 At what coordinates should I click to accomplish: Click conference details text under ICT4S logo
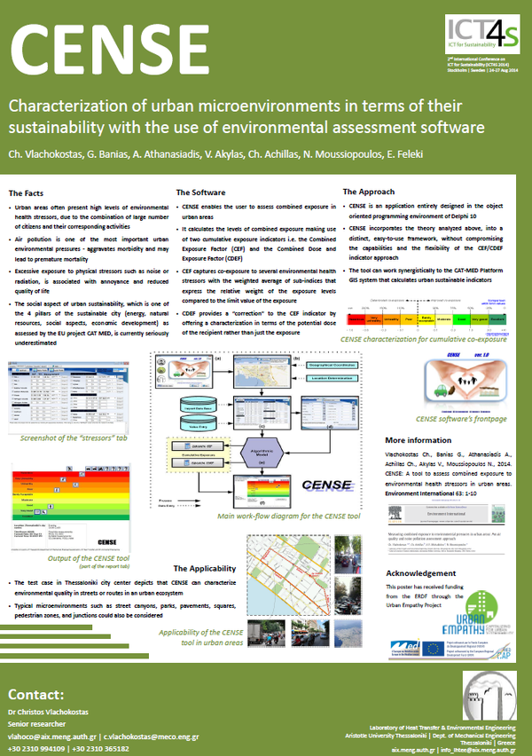coord(482,65)
